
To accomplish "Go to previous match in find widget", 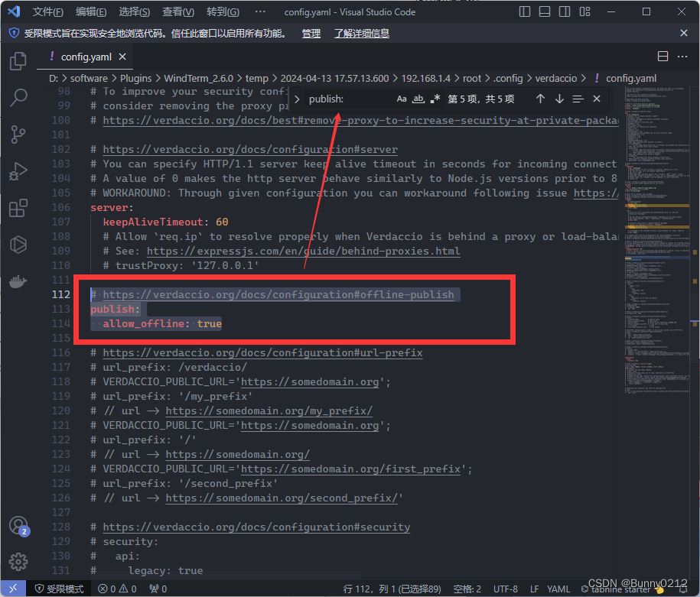I will (x=540, y=99).
